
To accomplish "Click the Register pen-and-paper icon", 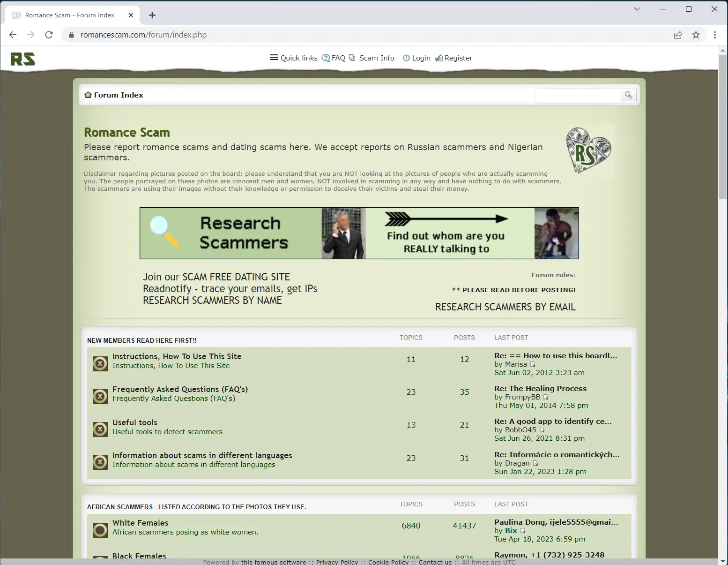I will click(x=438, y=58).
